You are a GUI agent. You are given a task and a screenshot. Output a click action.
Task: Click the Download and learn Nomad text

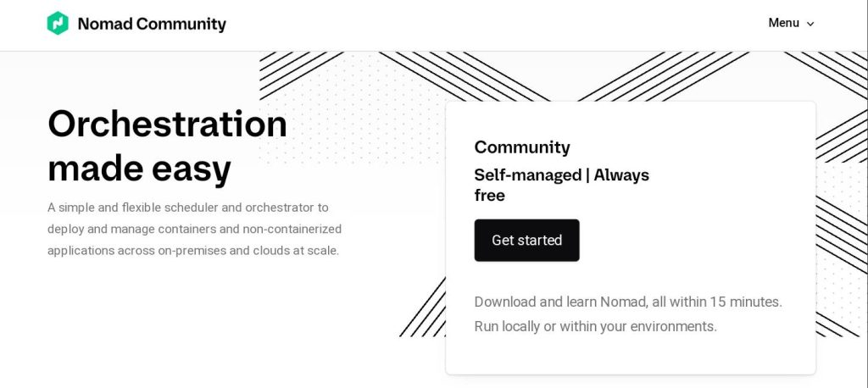click(x=627, y=302)
